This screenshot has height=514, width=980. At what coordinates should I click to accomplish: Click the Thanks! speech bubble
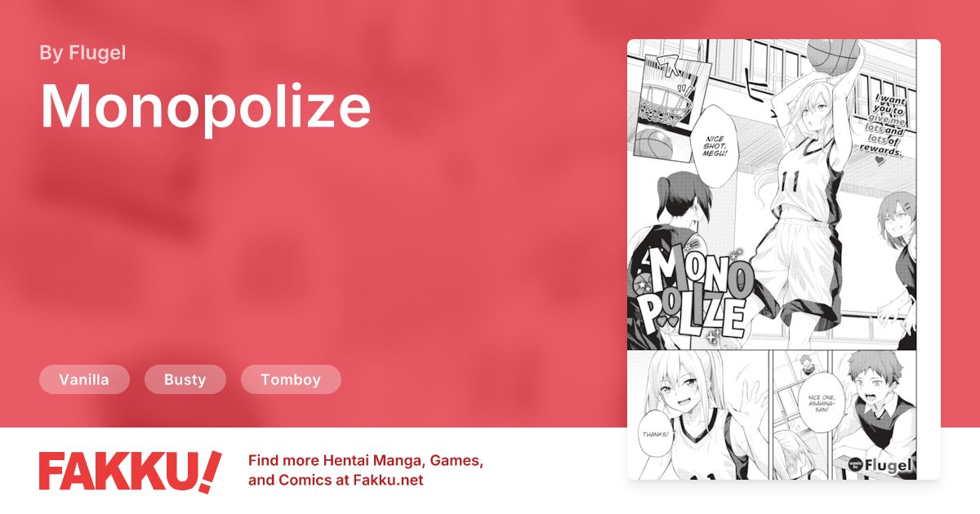[655, 435]
